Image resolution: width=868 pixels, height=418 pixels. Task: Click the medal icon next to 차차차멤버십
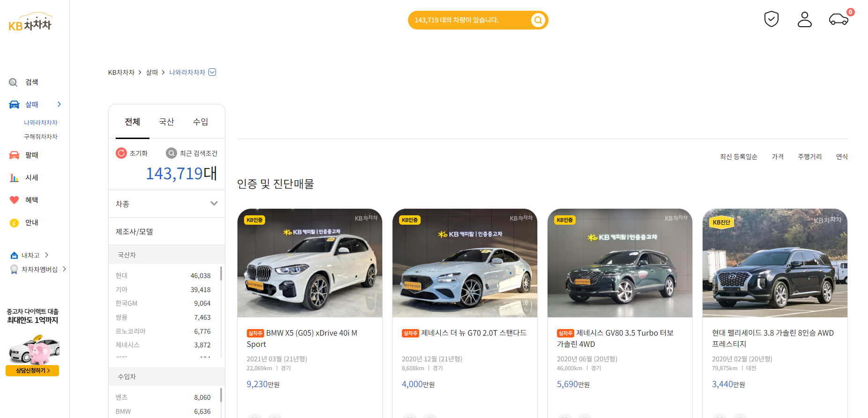pyautogui.click(x=14, y=270)
